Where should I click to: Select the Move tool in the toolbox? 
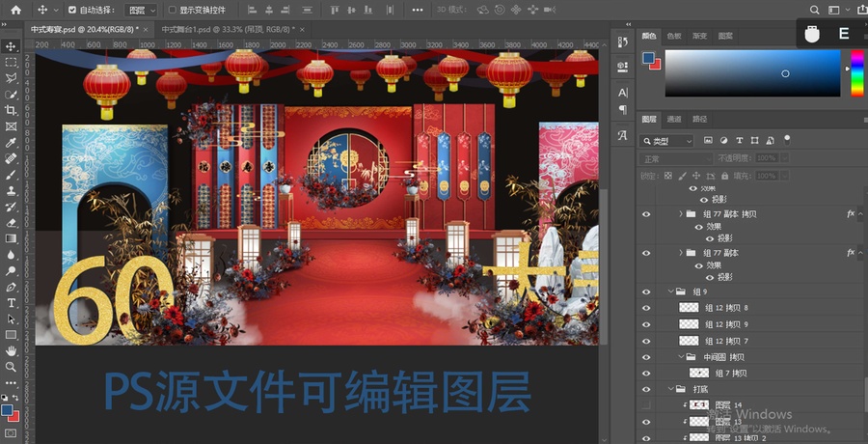click(x=11, y=46)
